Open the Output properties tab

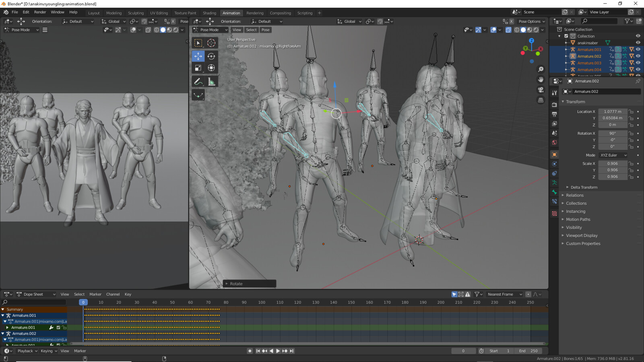554,114
